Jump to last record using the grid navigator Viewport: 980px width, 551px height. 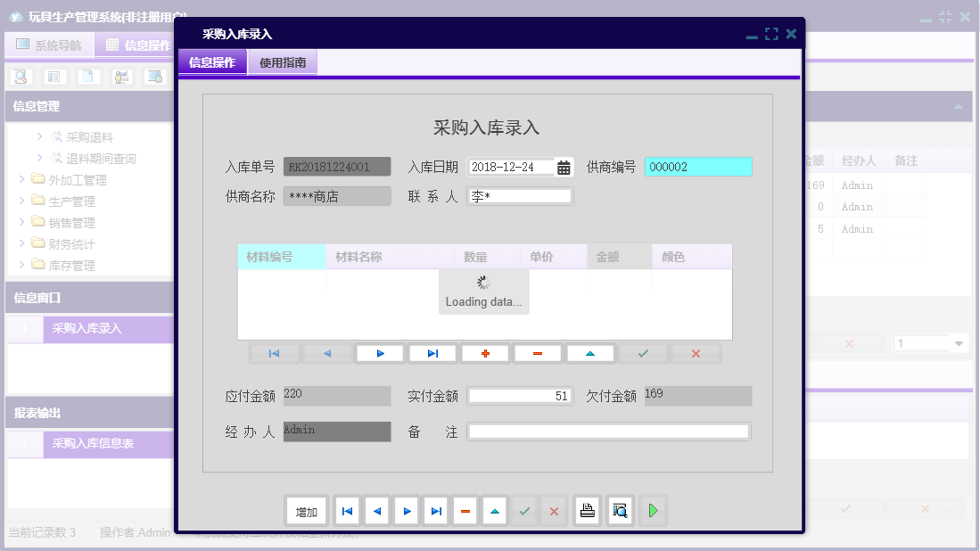coord(432,353)
